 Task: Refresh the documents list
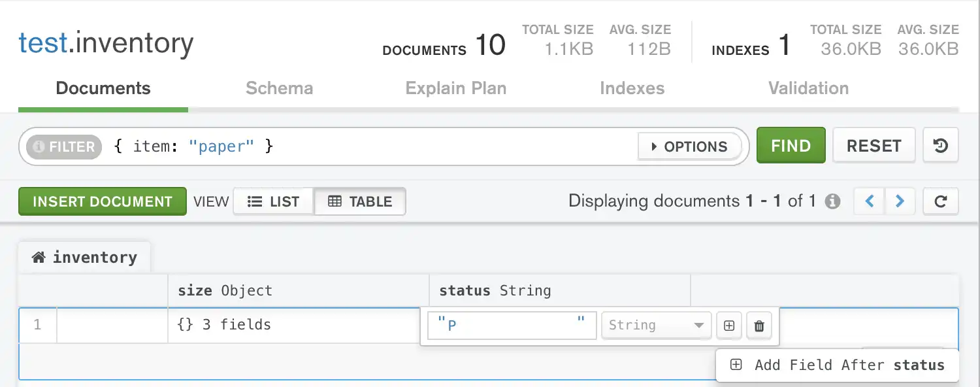[x=940, y=201]
